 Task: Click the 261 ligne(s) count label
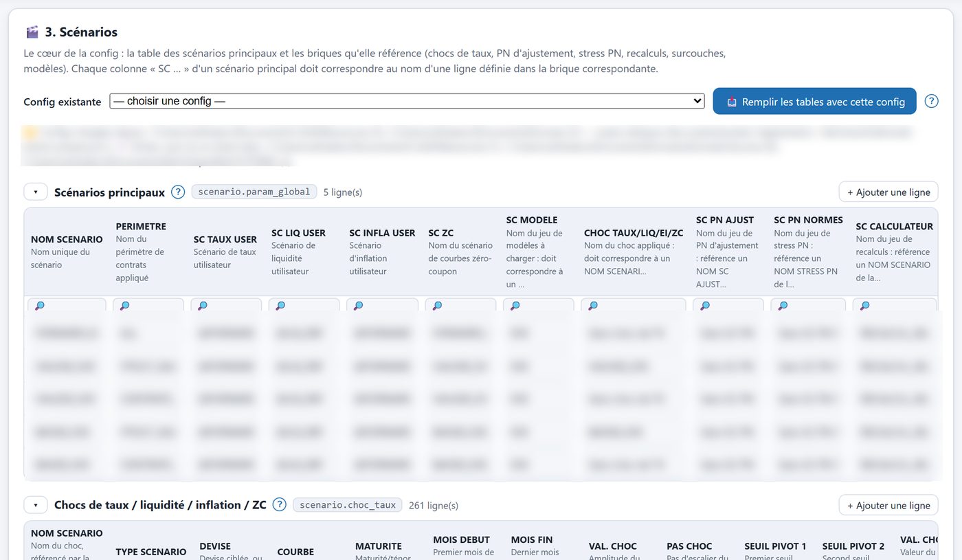click(x=434, y=506)
